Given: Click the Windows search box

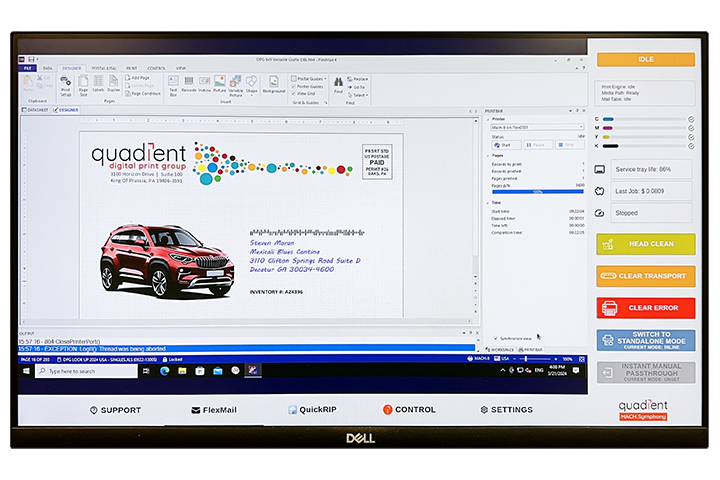Looking at the screenshot, I should [x=86, y=371].
